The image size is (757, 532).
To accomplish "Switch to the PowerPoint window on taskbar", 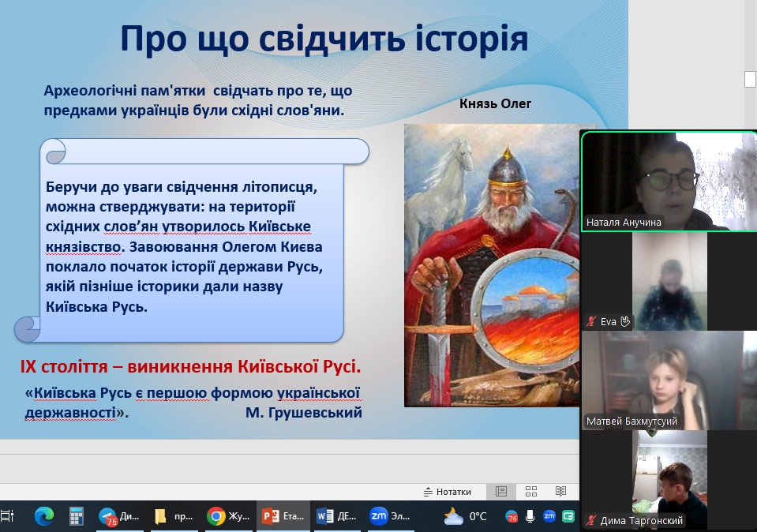I will click(283, 516).
